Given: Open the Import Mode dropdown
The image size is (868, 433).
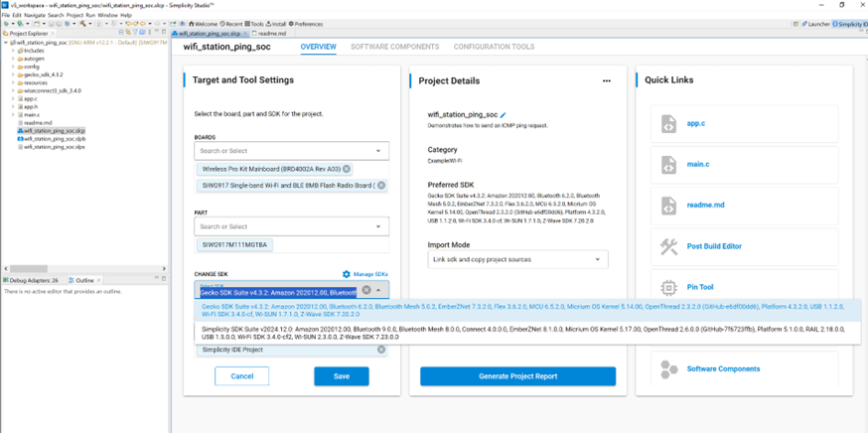Looking at the screenshot, I should 517,259.
